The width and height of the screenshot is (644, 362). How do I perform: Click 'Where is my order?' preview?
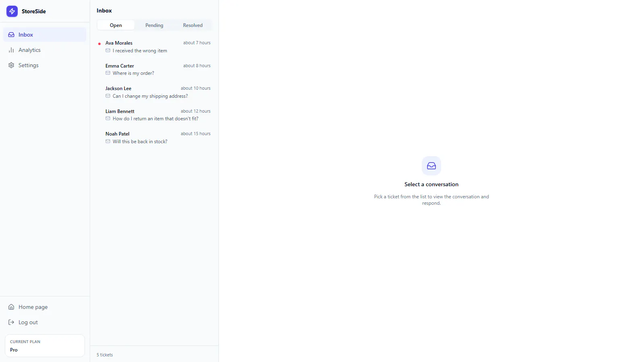click(x=133, y=73)
